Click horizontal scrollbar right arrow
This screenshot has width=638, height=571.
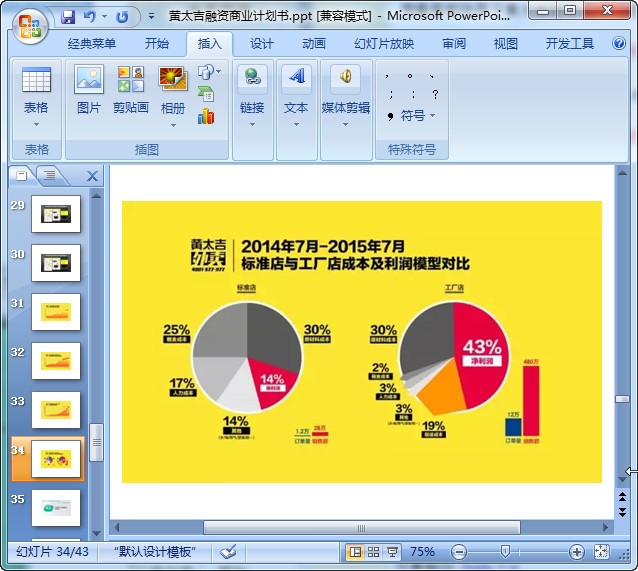click(x=605, y=528)
